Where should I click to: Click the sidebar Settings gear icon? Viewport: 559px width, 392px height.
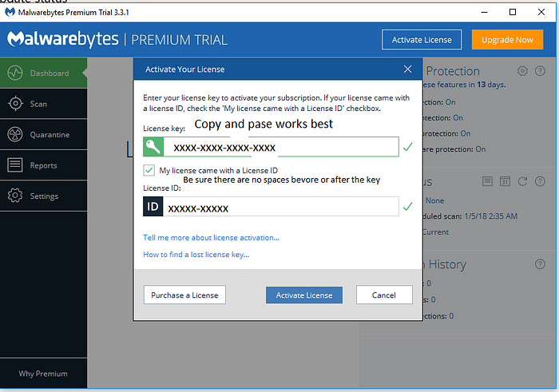tap(15, 196)
